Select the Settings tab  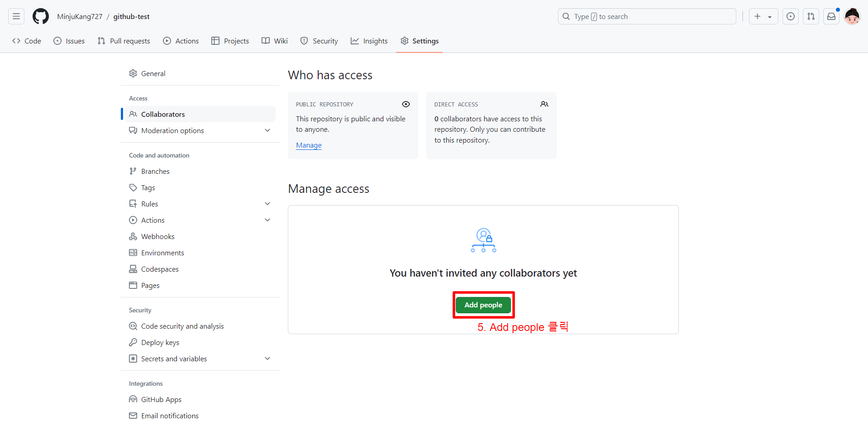pos(420,41)
